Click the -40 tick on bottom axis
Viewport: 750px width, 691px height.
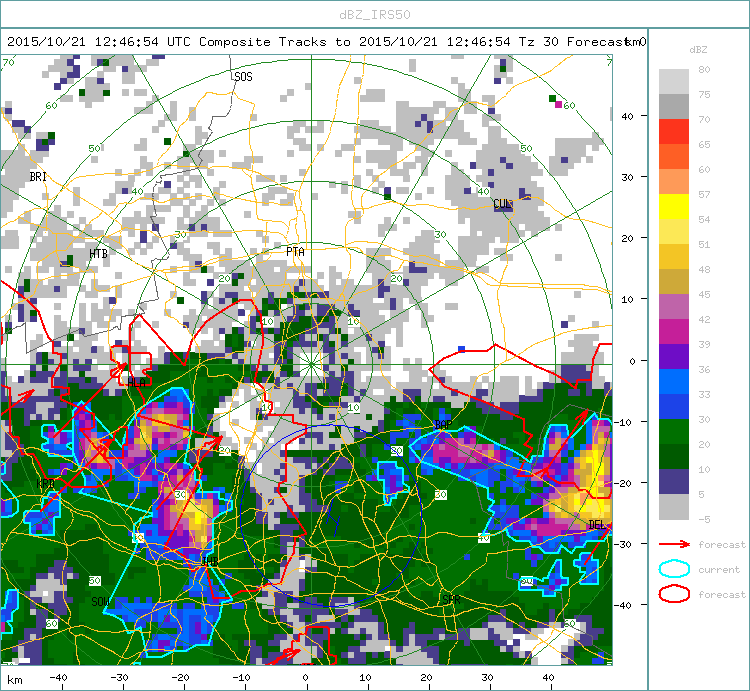pos(58,678)
